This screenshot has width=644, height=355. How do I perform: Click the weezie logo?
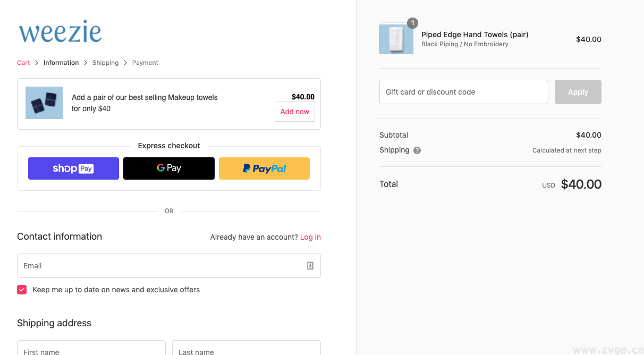(60, 32)
